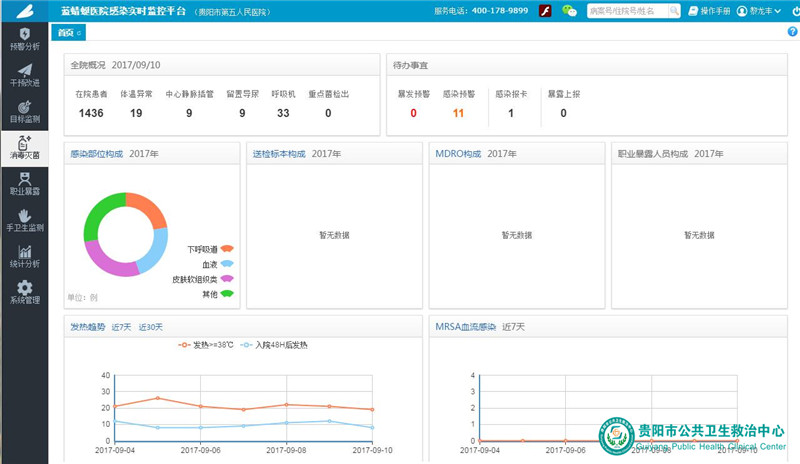Open 手卫生监测 from the sidebar
Image resolution: width=800 pixels, height=464 pixels.
(x=24, y=219)
